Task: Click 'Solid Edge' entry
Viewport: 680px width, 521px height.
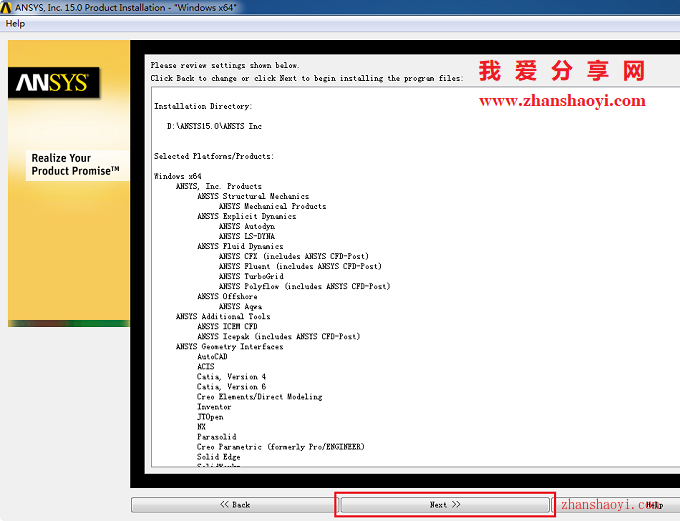Action: point(218,457)
